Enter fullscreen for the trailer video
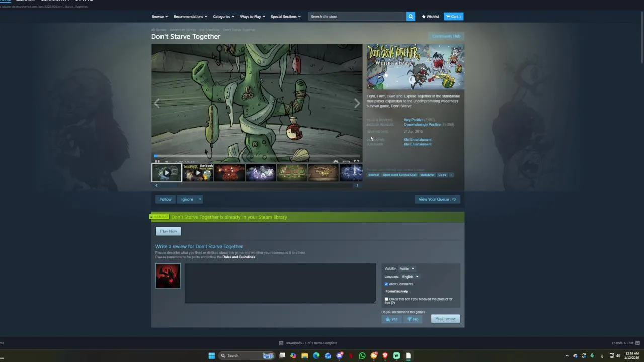This screenshot has width=644, height=362. (356, 162)
